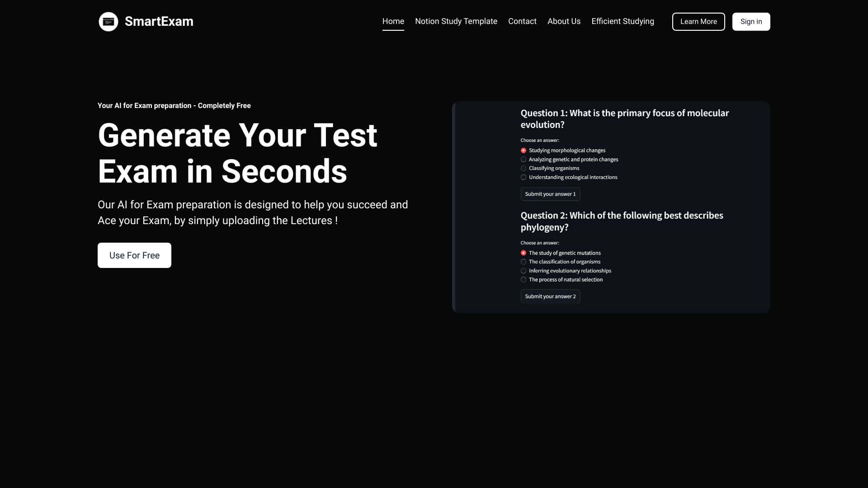Open the About Us page

tap(564, 21)
